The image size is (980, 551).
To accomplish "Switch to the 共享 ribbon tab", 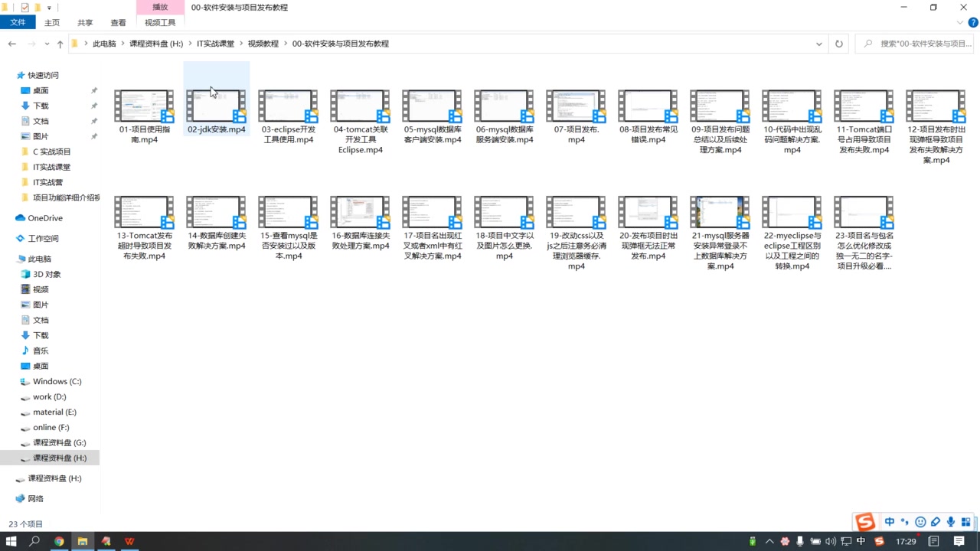I will coord(85,23).
